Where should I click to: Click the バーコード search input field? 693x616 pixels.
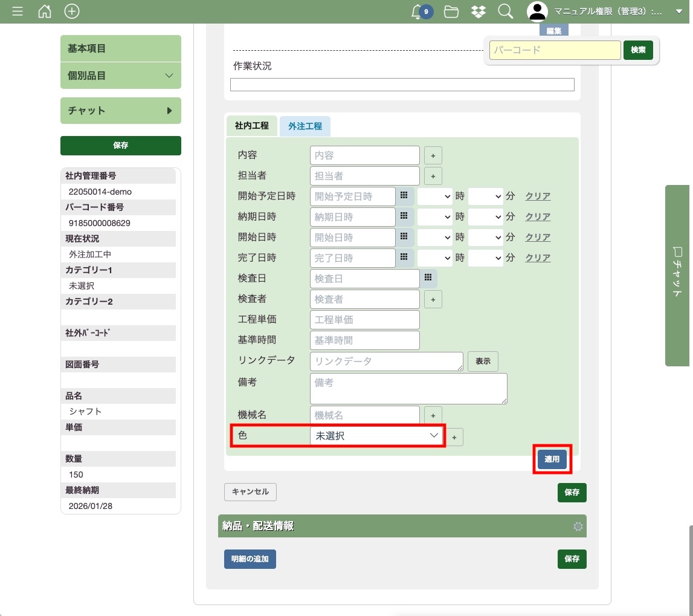[x=555, y=50]
